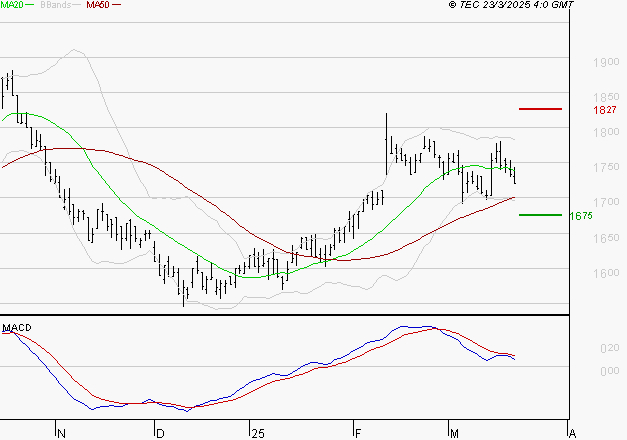Click the BBands legend label
The height and width of the screenshot is (440, 627).
click(x=56, y=5)
